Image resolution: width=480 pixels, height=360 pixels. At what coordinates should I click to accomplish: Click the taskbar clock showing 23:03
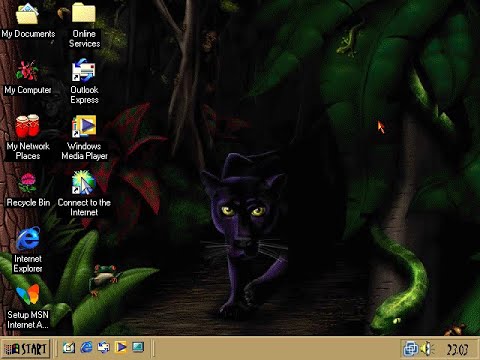click(457, 349)
